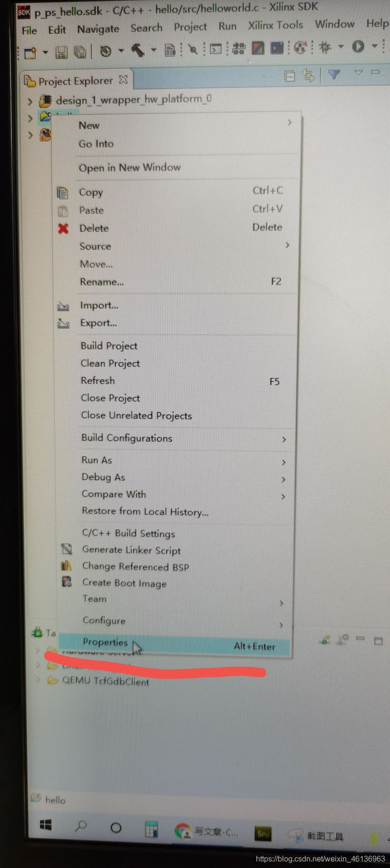The height and width of the screenshot is (868, 390).
Task: Choose Generate Linker Script menu entry
Action: 132,550
